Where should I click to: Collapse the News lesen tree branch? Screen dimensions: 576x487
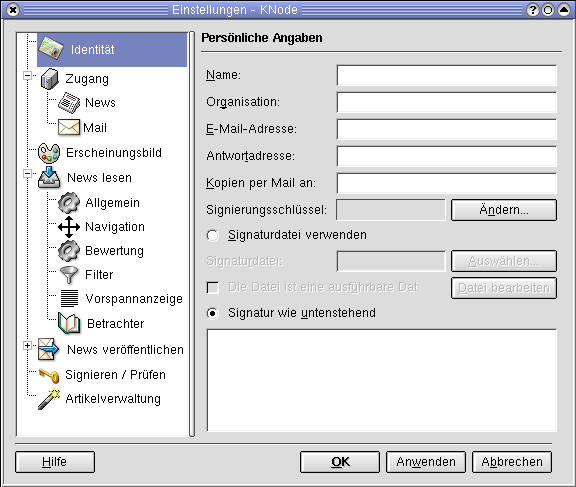coord(28,173)
